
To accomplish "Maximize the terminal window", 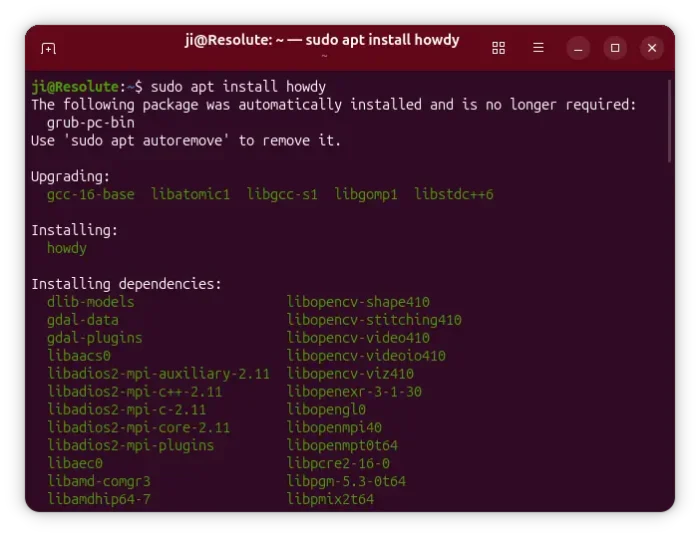I will (615, 48).
